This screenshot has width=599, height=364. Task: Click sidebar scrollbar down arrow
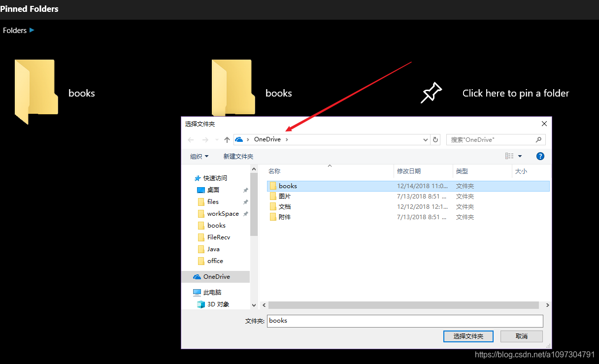click(x=254, y=305)
